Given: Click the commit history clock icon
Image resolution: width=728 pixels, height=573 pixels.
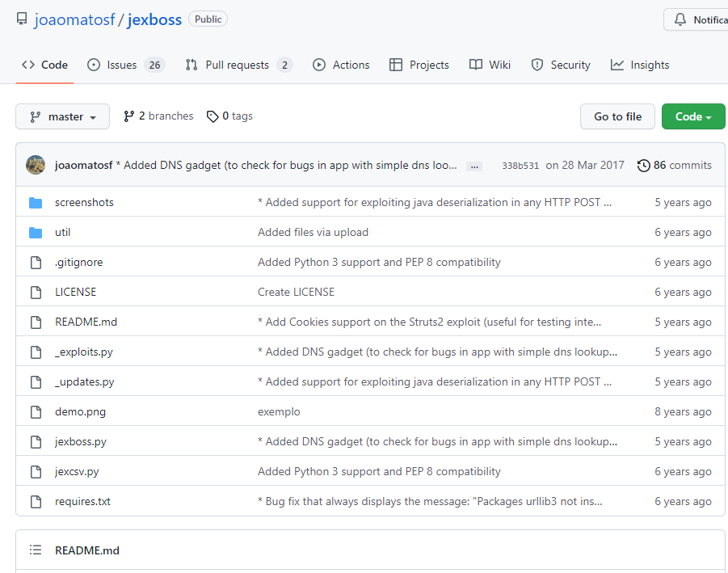Looking at the screenshot, I should 643,166.
